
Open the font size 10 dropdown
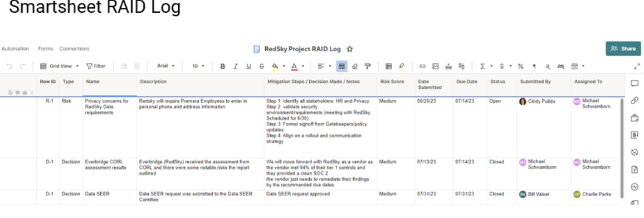[198, 66]
